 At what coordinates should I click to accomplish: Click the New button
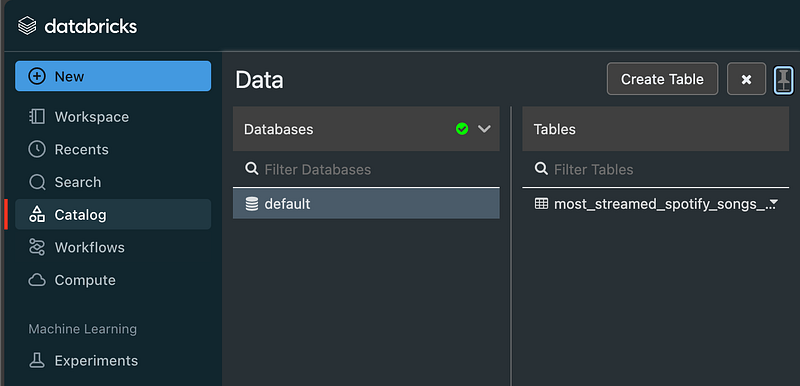pyautogui.click(x=113, y=76)
